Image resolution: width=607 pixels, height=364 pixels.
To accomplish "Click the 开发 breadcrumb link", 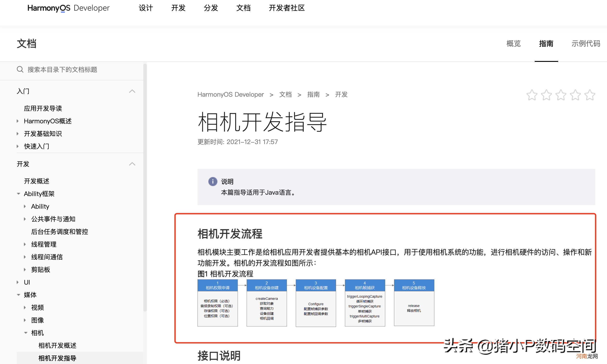I will click(x=341, y=94).
